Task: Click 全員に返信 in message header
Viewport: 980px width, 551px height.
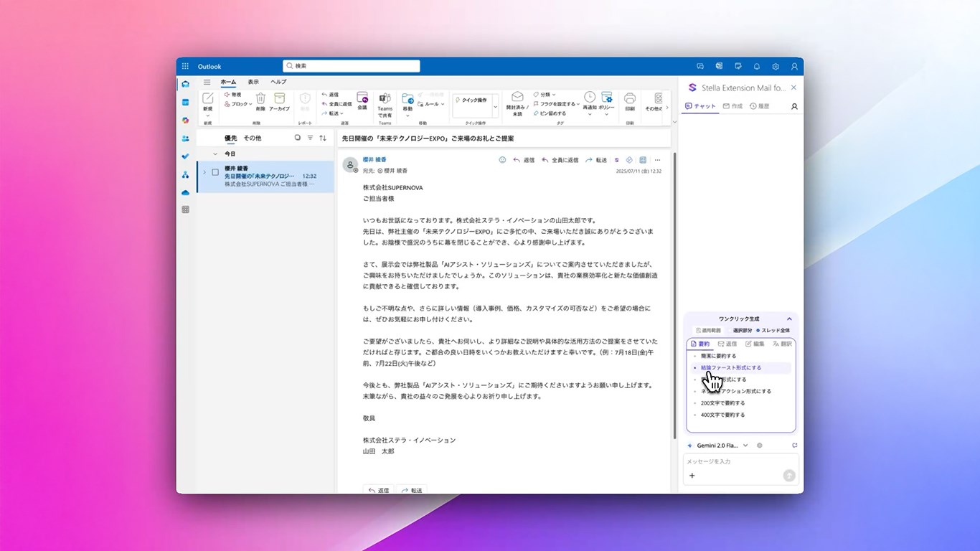Action: coord(560,160)
